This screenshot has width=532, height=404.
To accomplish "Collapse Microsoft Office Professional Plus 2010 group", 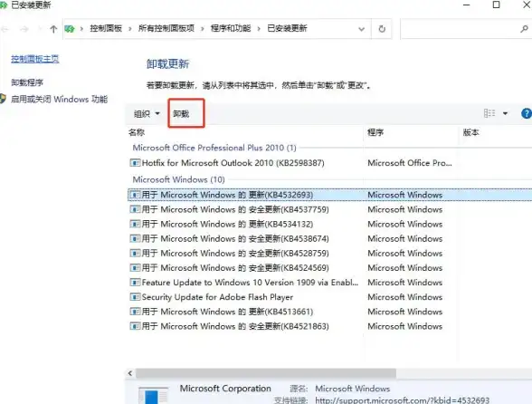I will 214,148.
